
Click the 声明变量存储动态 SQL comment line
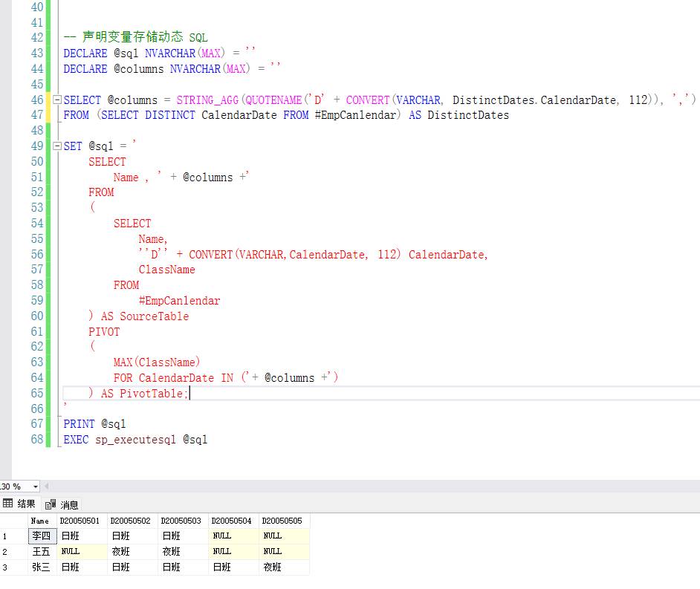(x=136, y=36)
